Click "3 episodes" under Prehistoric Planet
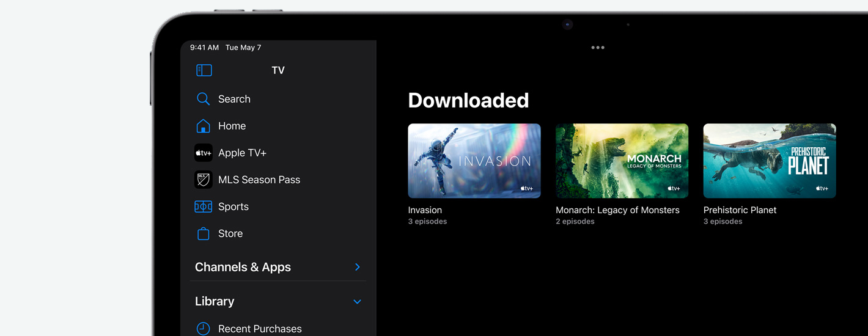Image resolution: width=868 pixels, height=336 pixels. (723, 222)
